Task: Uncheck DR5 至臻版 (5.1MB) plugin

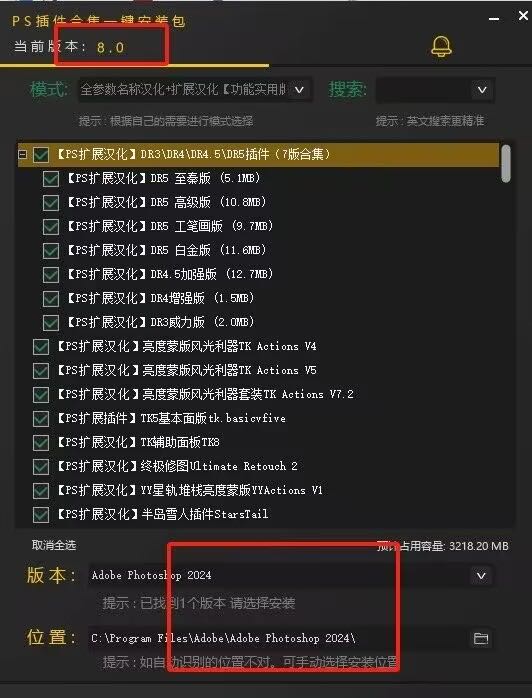Action: pos(51,179)
